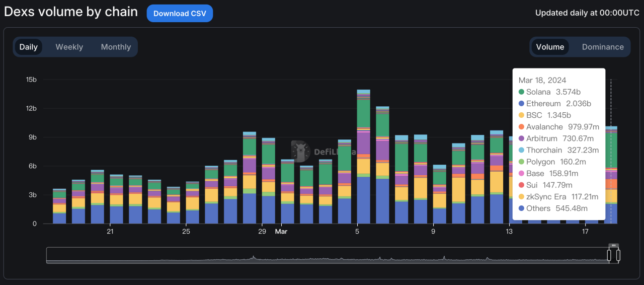Click the 'Sui 147.79m' tooltip row
Image resolution: width=644 pixels, height=285 pixels.
click(546, 185)
